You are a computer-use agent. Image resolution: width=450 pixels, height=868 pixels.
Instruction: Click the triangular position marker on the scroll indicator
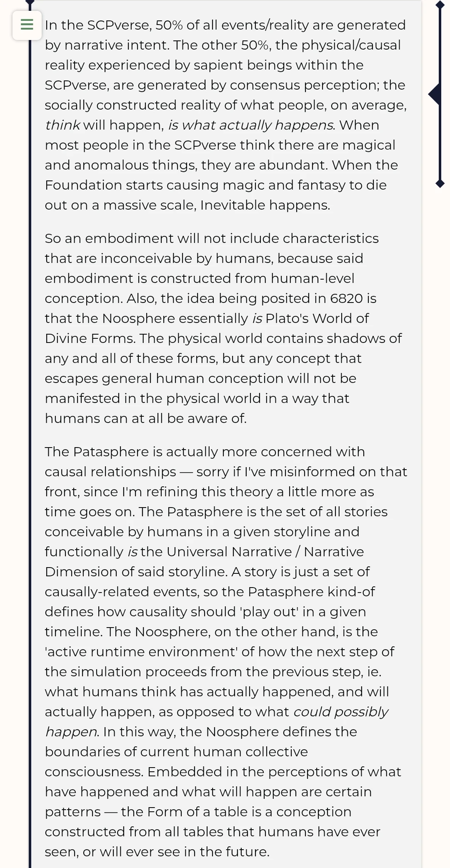coord(435,94)
